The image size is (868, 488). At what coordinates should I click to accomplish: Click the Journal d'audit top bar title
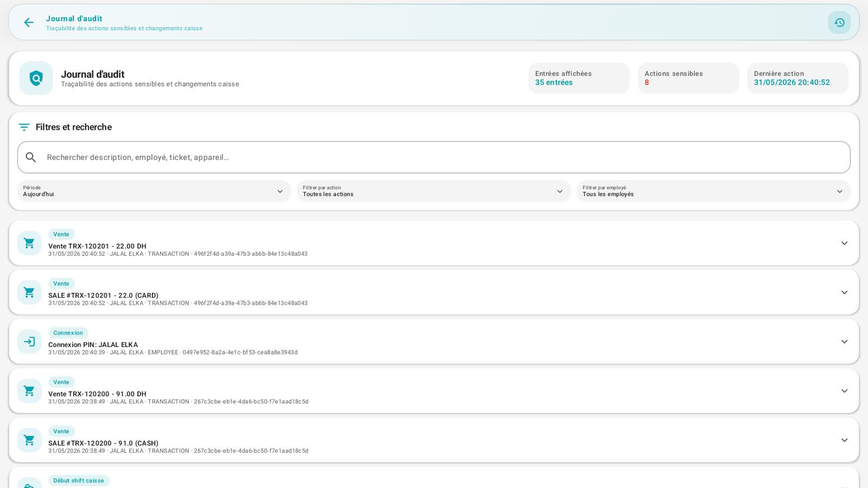[x=74, y=18]
